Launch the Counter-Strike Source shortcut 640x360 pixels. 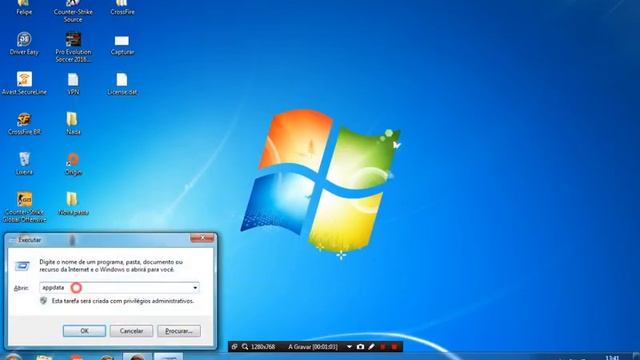pos(73,10)
